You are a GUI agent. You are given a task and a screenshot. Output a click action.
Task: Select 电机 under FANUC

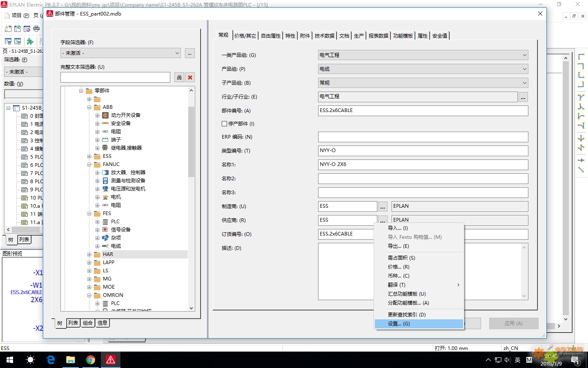[x=116, y=197]
